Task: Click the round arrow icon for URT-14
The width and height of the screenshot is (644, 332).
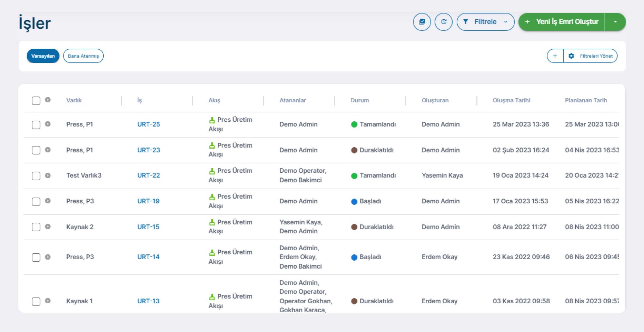Action: (x=48, y=257)
